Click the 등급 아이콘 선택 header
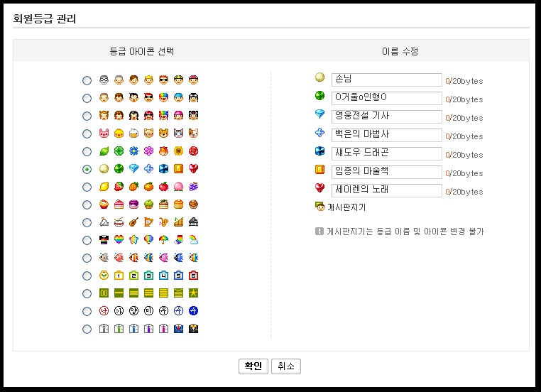541x392 pixels. 141,51
